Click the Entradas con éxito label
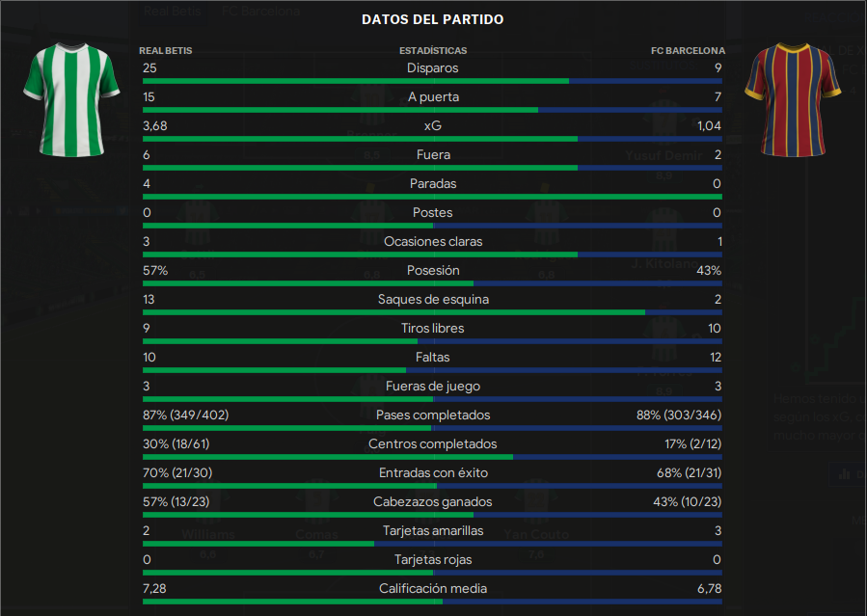 433,473
